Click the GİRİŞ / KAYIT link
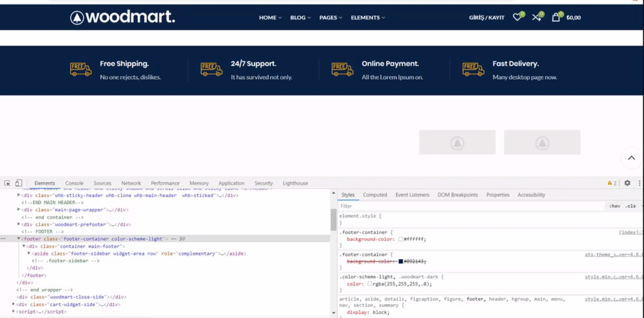Viewport: 644px width, 318px height. [487, 17]
